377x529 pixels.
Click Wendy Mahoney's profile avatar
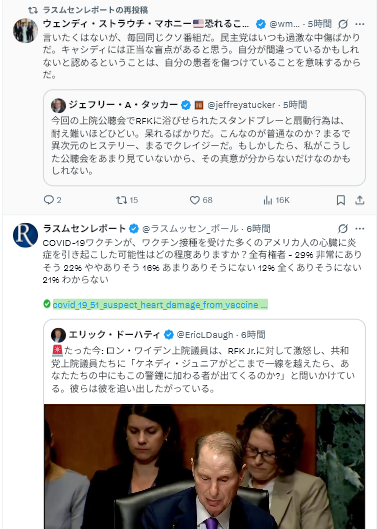(x=25, y=31)
